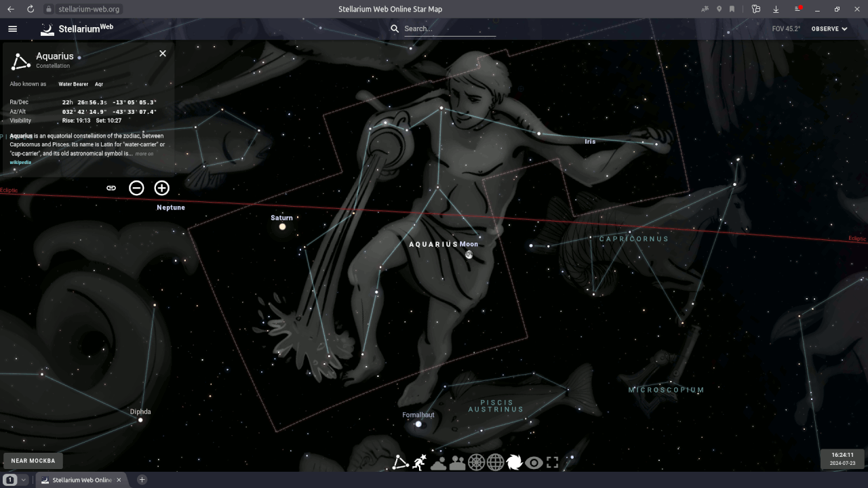
Task: Click the Aquarius constellation icon in info panel
Action: pyautogui.click(x=21, y=61)
